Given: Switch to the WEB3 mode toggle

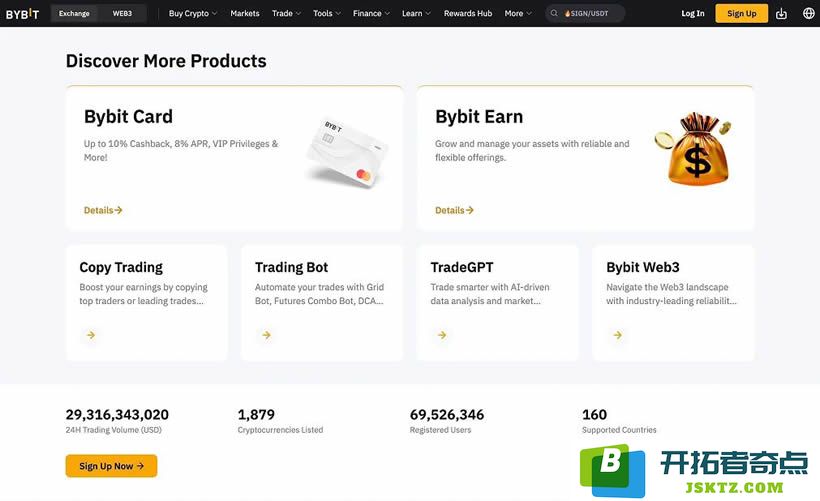Looking at the screenshot, I should [122, 14].
